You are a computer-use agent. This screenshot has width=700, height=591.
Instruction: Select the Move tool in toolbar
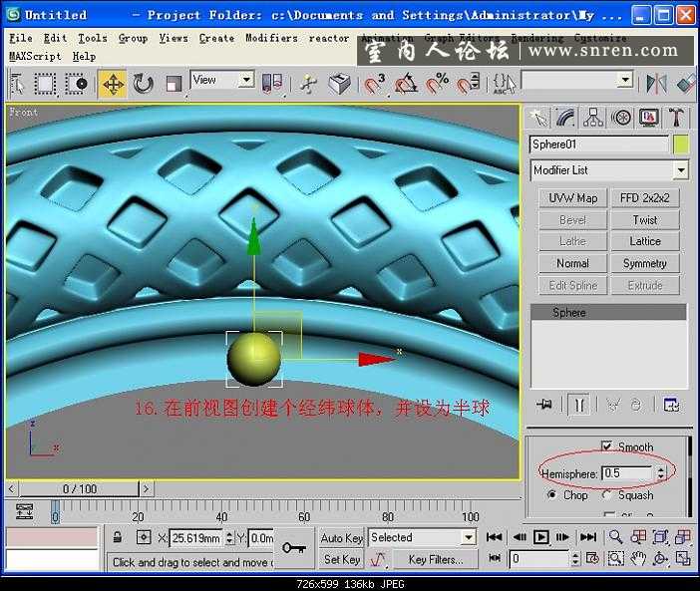[x=113, y=84]
